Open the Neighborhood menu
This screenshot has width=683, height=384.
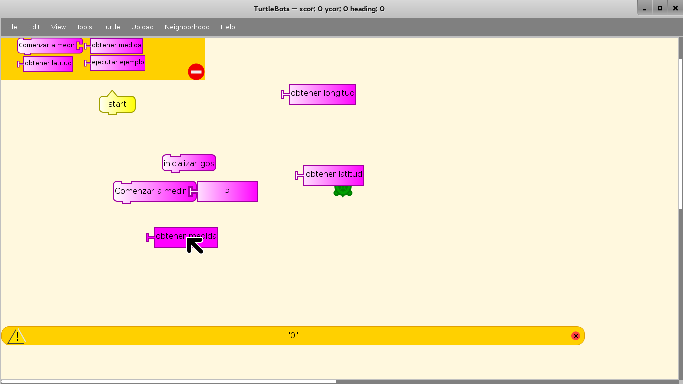coord(187,27)
